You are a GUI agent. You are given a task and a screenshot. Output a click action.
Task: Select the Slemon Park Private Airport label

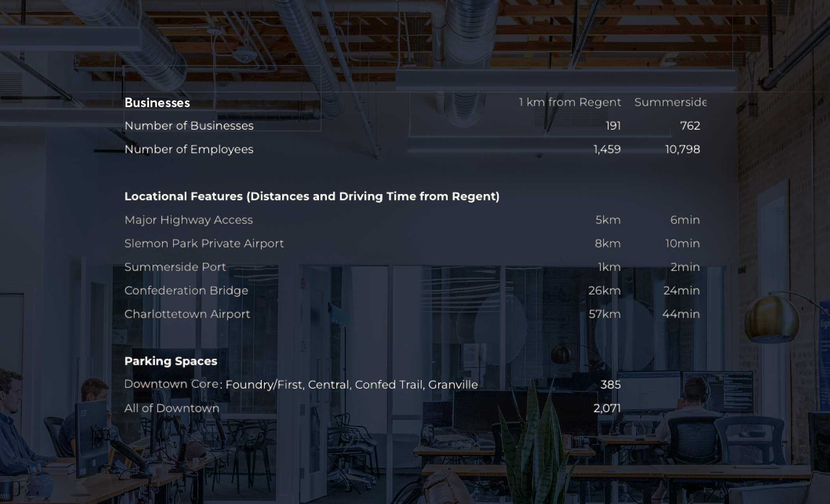pos(204,244)
